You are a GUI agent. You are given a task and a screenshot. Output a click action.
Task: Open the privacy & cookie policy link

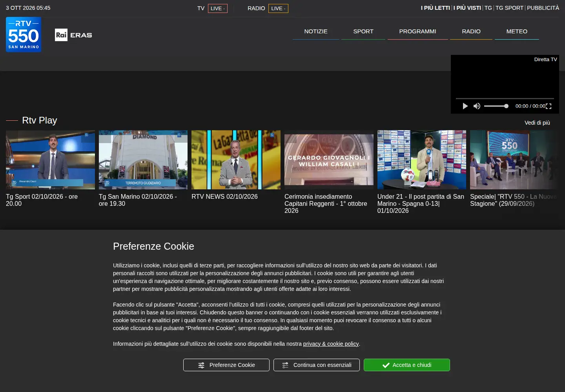tap(331, 344)
